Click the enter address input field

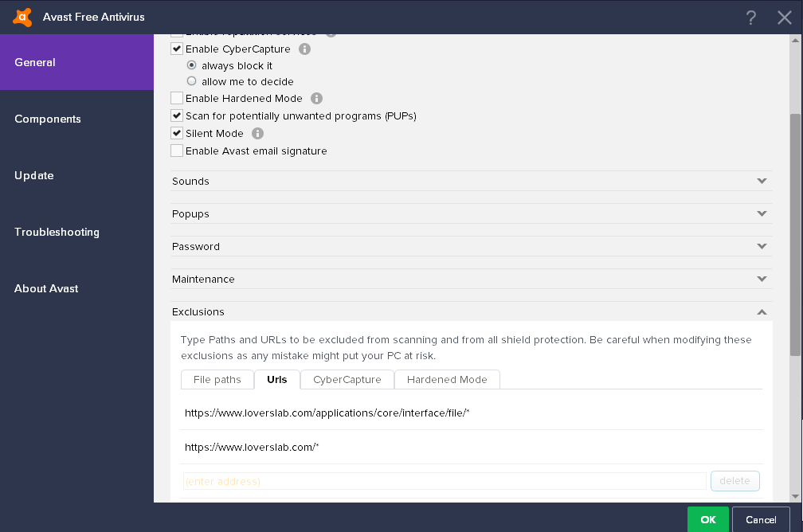click(445, 481)
